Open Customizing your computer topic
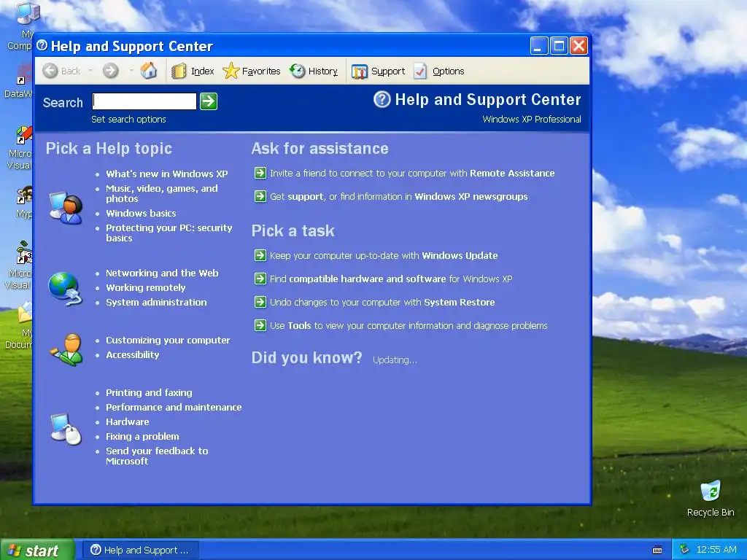 point(168,340)
